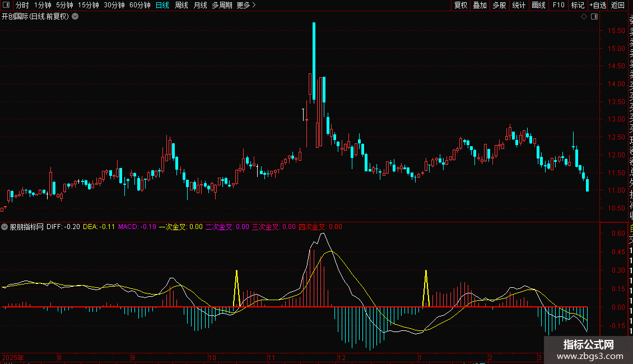Image resolution: width=633 pixels, height=364 pixels.
Task: Switch to the 周线 weekly tab
Action: click(181, 6)
